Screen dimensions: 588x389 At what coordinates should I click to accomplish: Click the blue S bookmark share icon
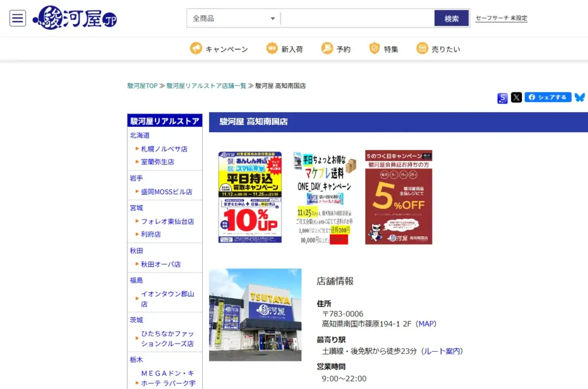(x=502, y=98)
